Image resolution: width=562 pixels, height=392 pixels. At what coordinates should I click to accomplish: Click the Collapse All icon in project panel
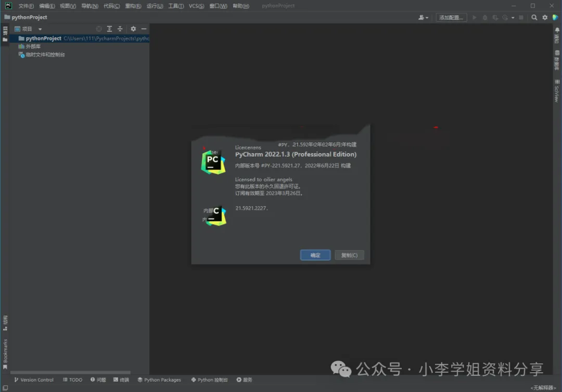[120, 29]
